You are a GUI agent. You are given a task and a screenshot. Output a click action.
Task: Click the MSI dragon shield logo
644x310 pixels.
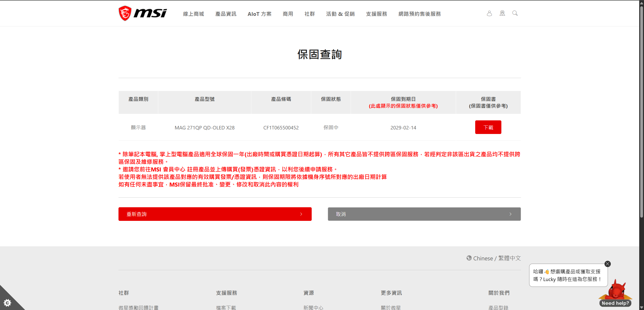tap(125, 13)
